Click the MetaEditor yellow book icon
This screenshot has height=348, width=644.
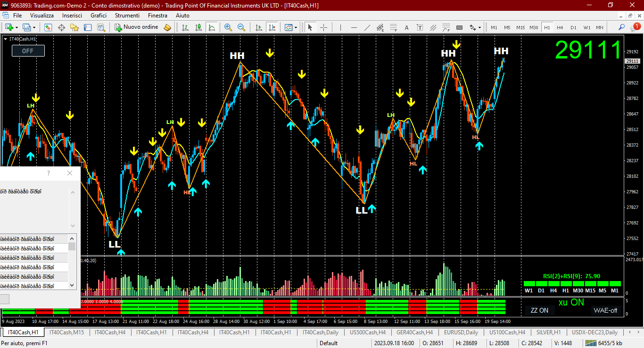[167, 27]
